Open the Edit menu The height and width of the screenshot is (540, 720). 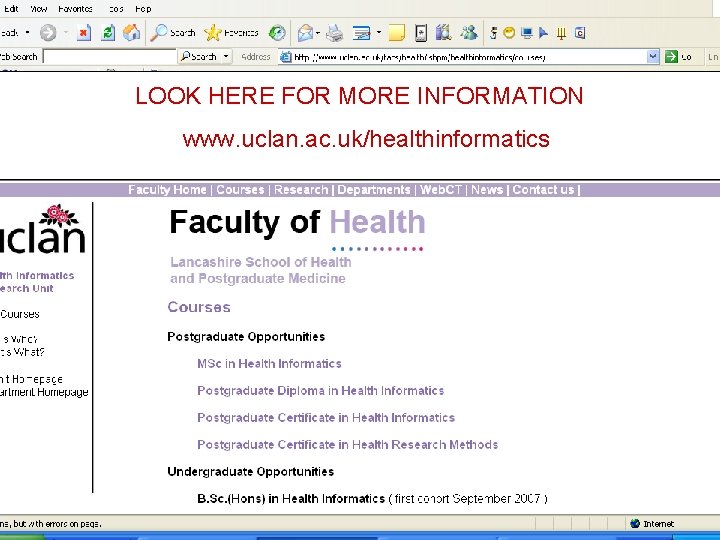[x=11, y=9]
